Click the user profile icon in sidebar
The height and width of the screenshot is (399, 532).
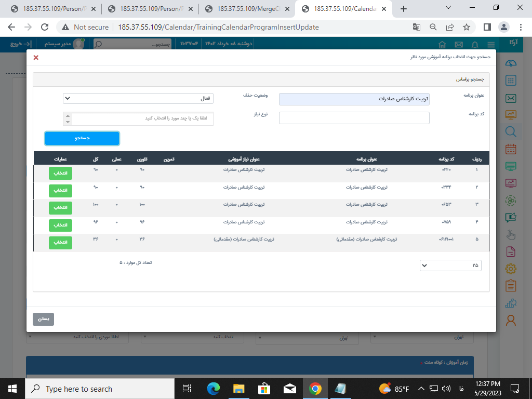511,320
